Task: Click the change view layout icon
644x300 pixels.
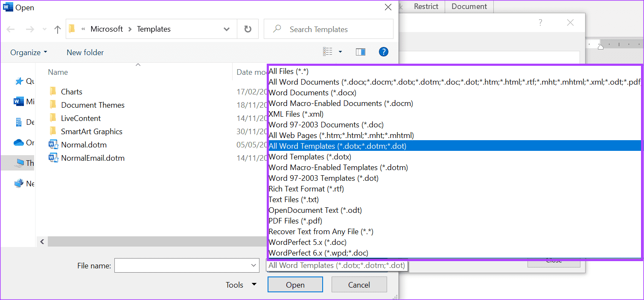Action: tap(328, 52)
